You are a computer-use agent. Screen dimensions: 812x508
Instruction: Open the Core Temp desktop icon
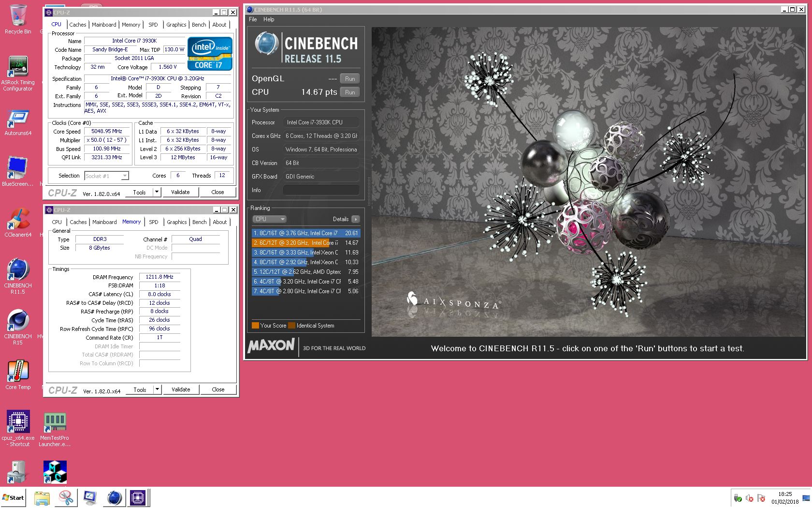[18, 374]
